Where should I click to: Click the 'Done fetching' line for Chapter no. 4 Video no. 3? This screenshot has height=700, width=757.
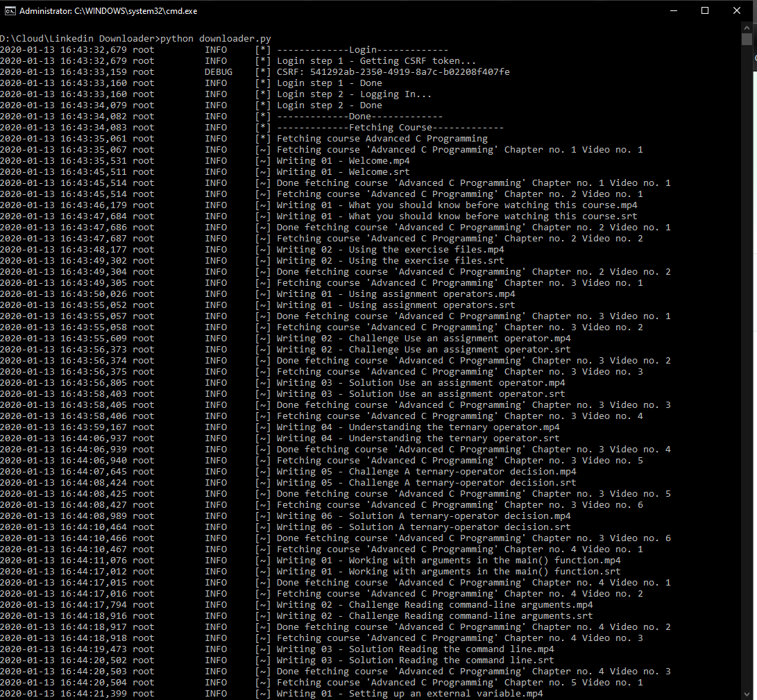474,672
